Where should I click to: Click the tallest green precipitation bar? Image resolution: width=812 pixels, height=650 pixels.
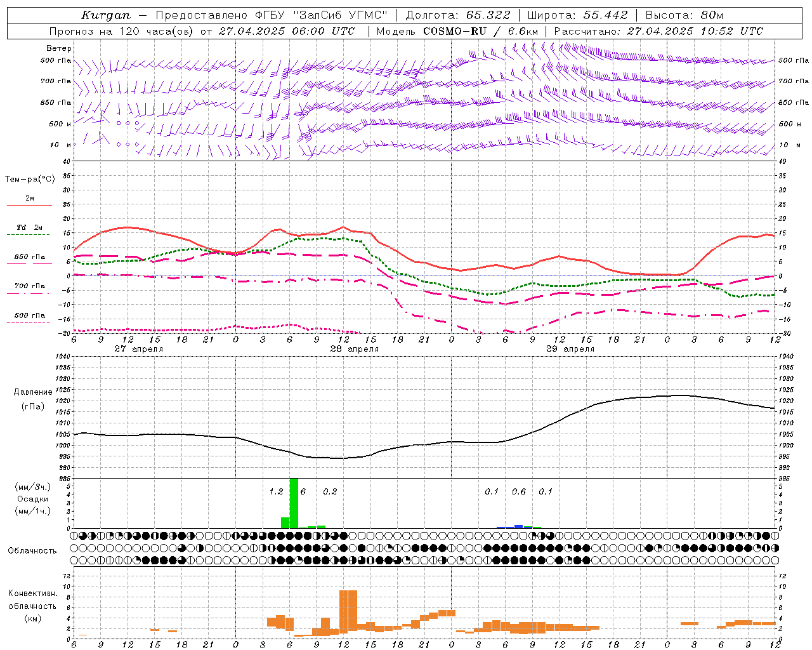294,503
